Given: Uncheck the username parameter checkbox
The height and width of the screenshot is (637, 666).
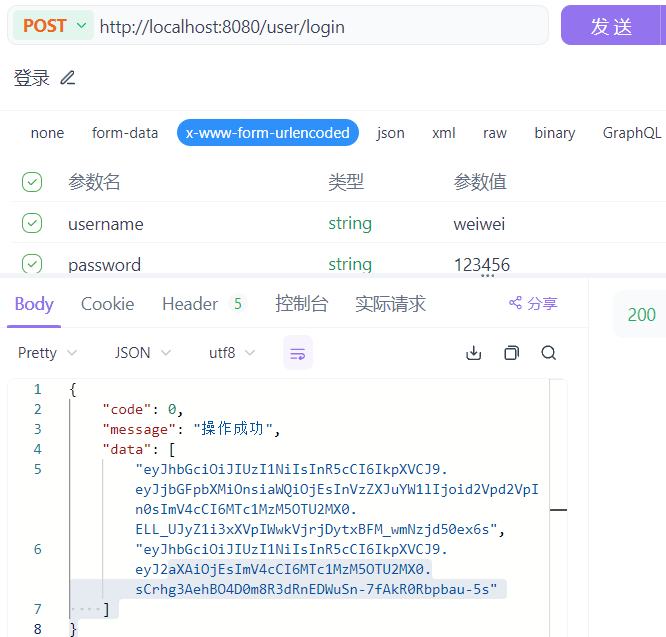Looking at the screenshot, I should pos(32,223).
